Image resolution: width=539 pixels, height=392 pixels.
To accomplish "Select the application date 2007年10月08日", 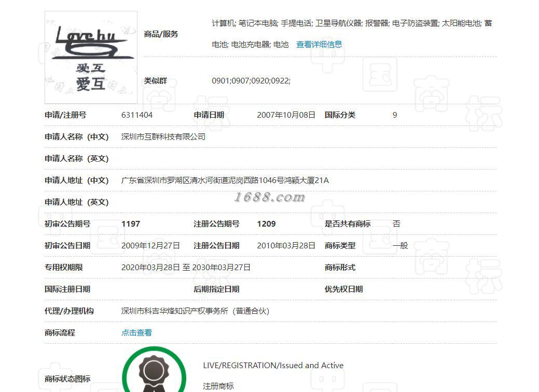I will coord(286,115).
